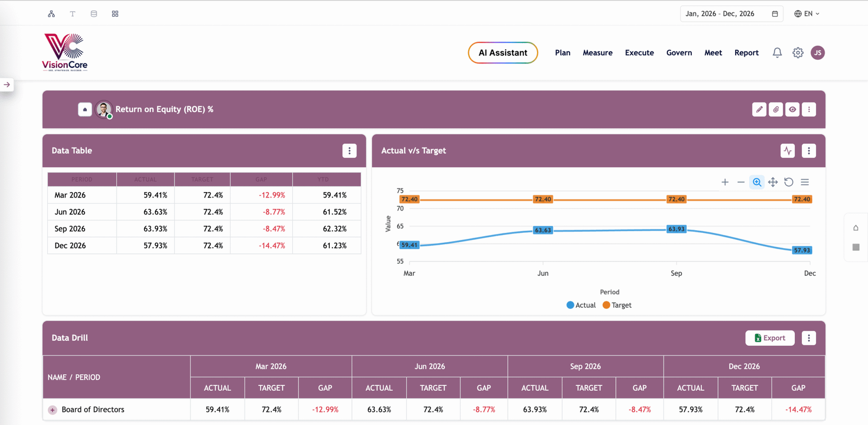Open the Execute menu
The height and width of the screenshot is (425, 868).
[x=640, y=53]
